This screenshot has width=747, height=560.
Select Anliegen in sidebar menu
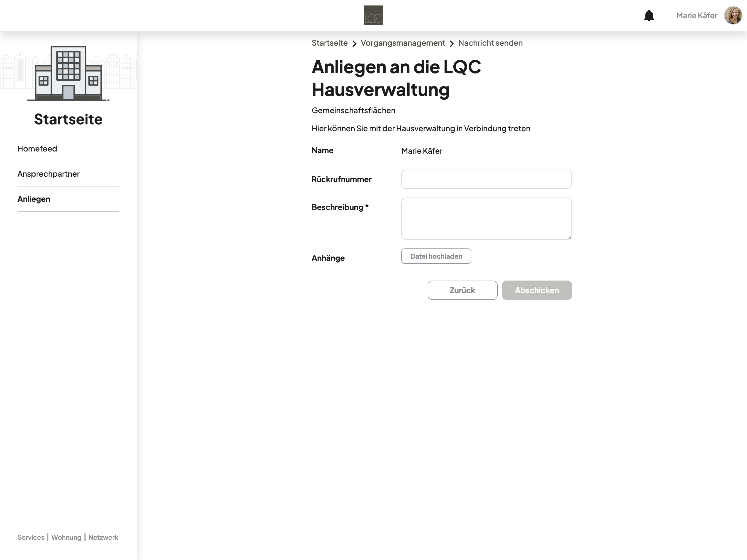68,199
